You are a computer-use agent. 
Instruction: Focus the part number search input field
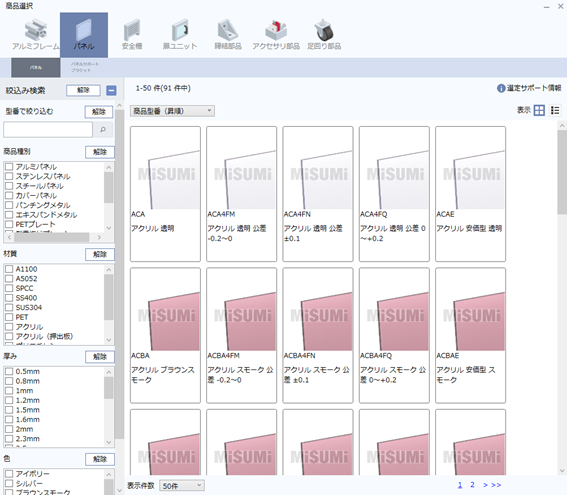click(x=48, y=129)
